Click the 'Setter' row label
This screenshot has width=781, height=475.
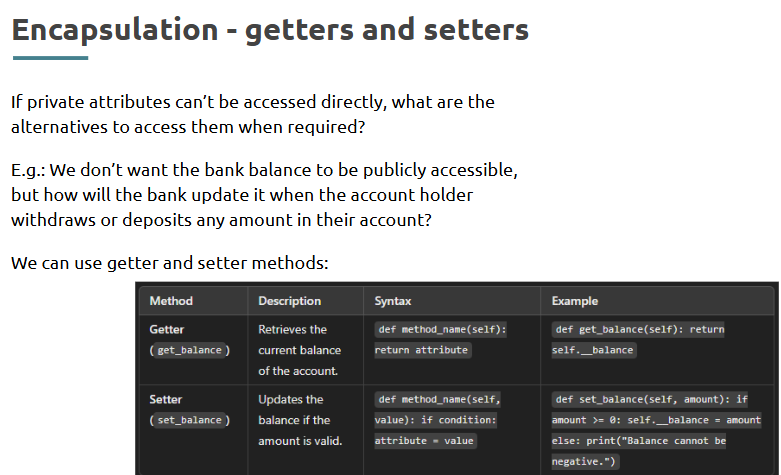click(x=165, y=399)
